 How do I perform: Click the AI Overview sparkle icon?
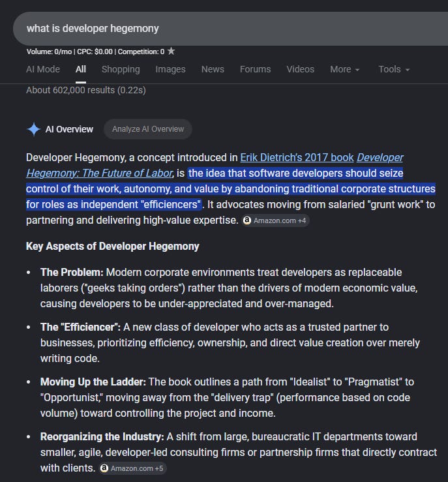[34, 129]
